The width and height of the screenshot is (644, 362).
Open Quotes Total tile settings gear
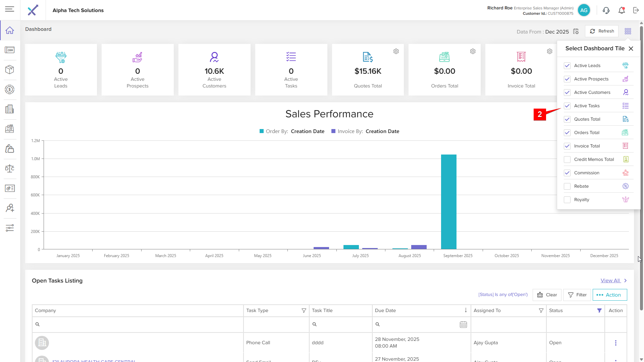point(396,51)
